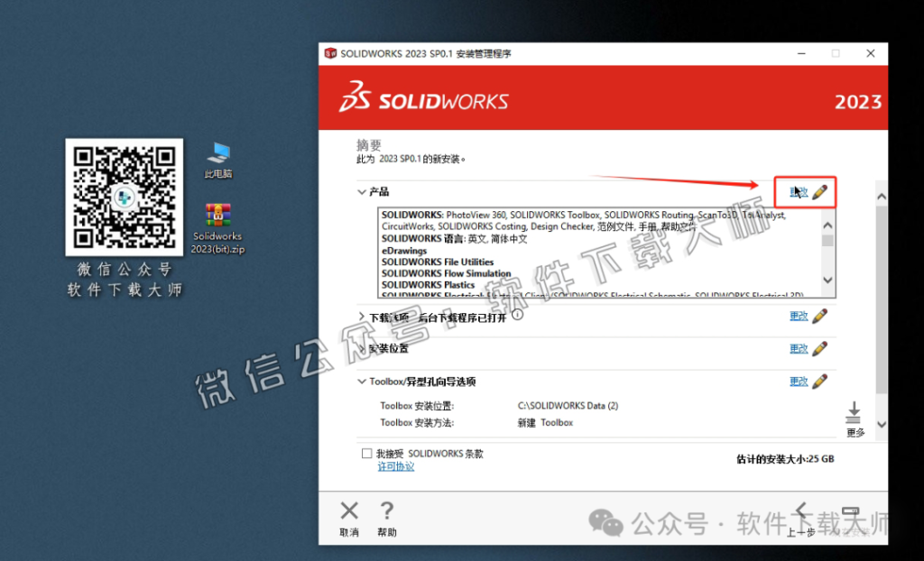This screenshot has width=924, height=561.
Task: Enable the 我接受 SOLIDWORKS 条款 checkbox
Action: coord(366,454)
